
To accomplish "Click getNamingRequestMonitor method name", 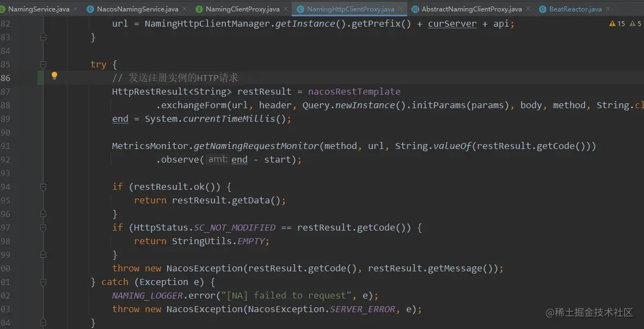I will 256,146.
